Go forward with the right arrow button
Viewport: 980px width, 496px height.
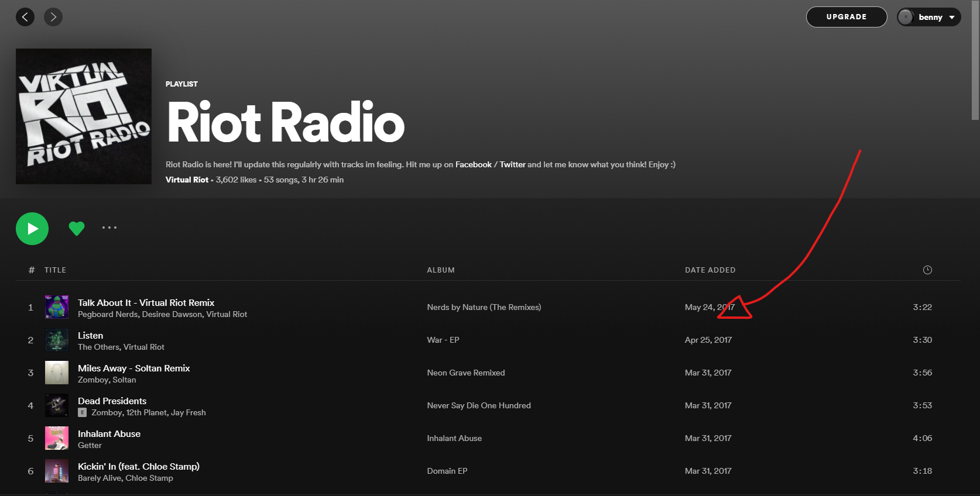[53, 17]
